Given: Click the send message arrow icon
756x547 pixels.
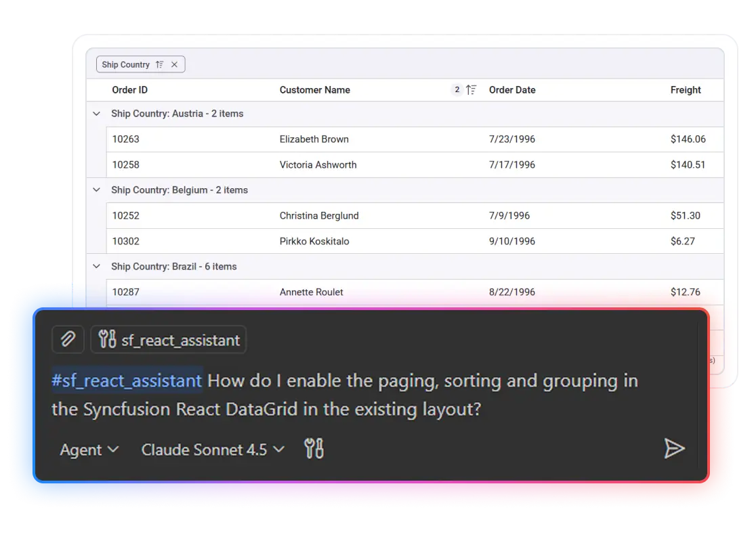Looking at the screenshot, I should 674,448.
